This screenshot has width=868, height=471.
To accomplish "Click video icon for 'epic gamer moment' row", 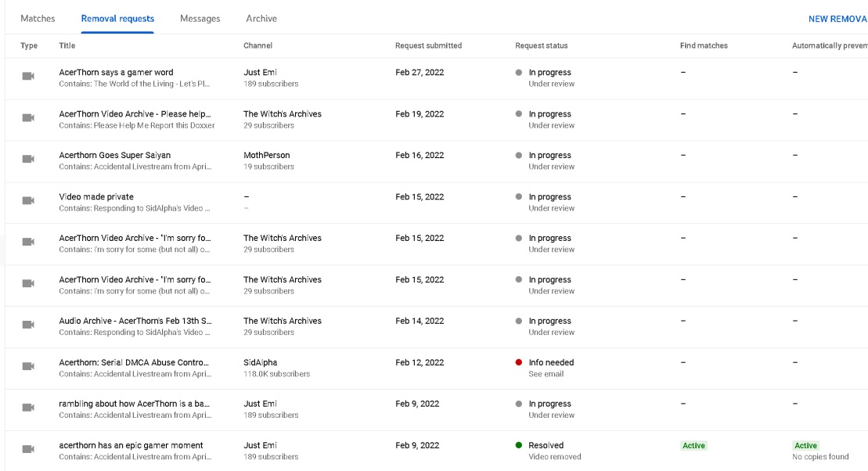I will coord(28,449).
